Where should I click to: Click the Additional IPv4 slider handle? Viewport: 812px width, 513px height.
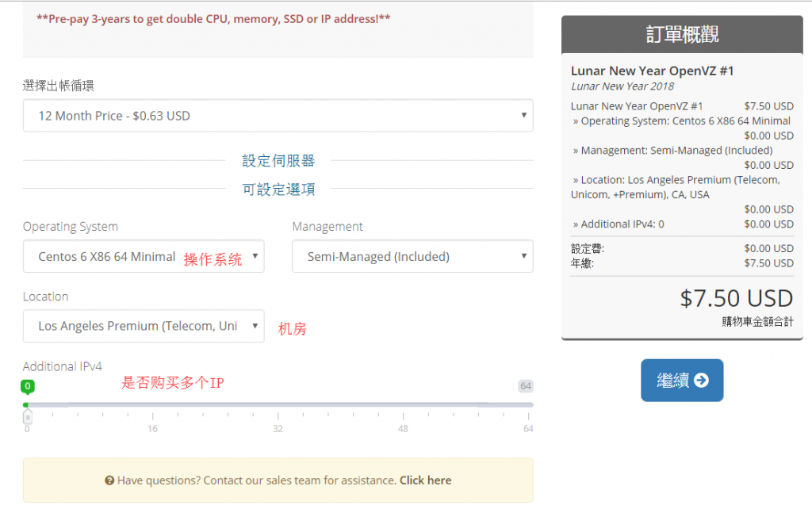(28, 416)
